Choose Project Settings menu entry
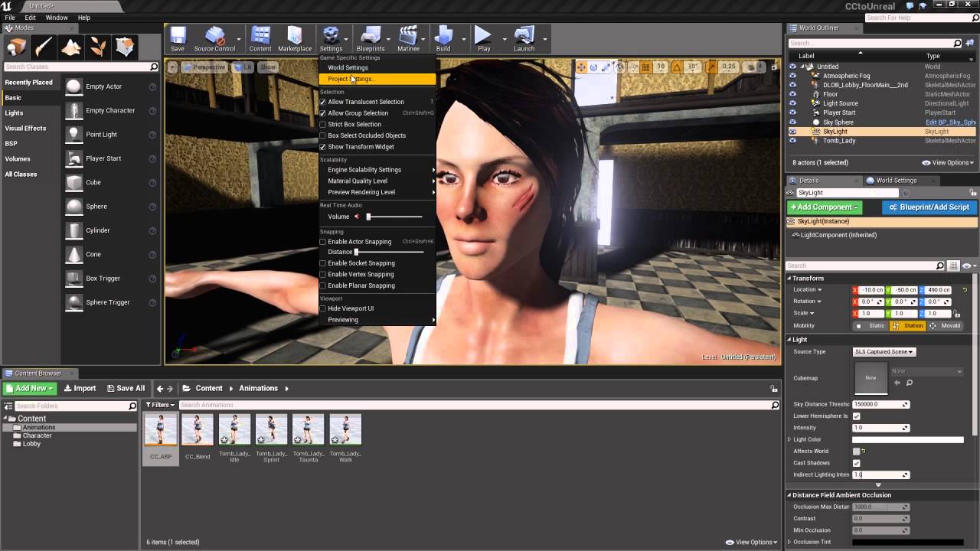 (377, 79)
